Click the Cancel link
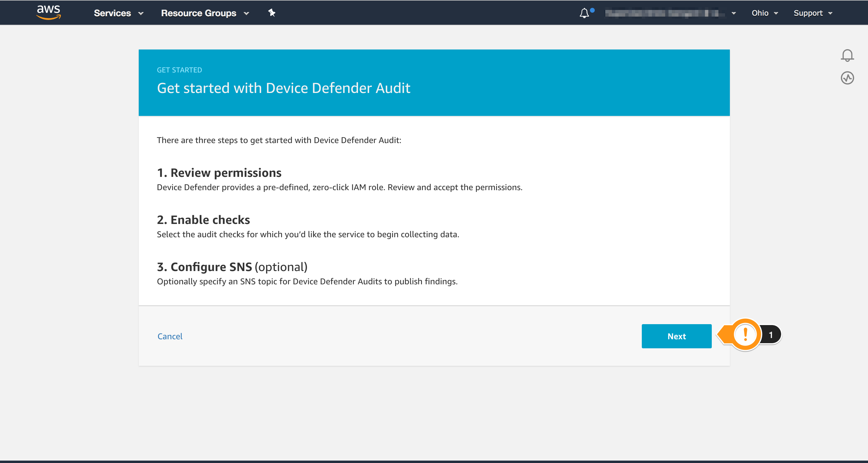Viewport: 868px width, 463px height. pos(170,336)
